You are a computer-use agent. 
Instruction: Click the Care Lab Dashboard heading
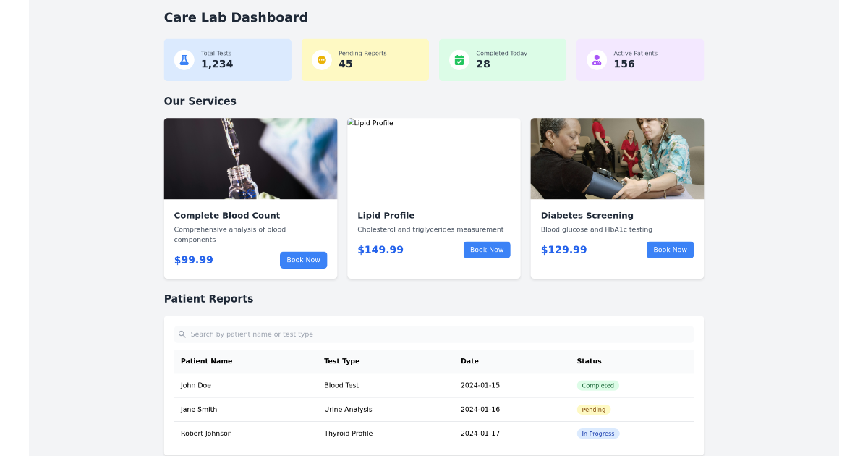(236, 17)
